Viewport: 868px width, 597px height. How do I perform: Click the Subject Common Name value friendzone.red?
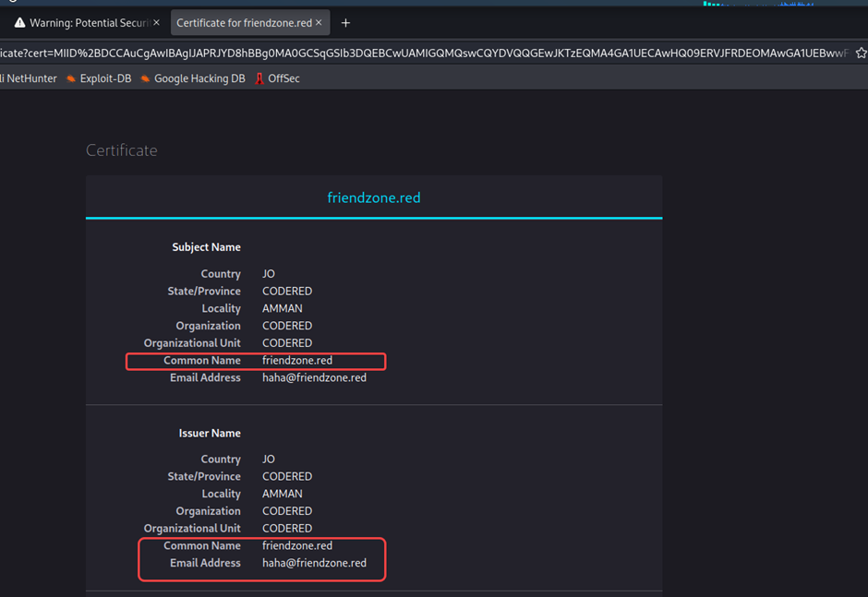tap(297, 361)
